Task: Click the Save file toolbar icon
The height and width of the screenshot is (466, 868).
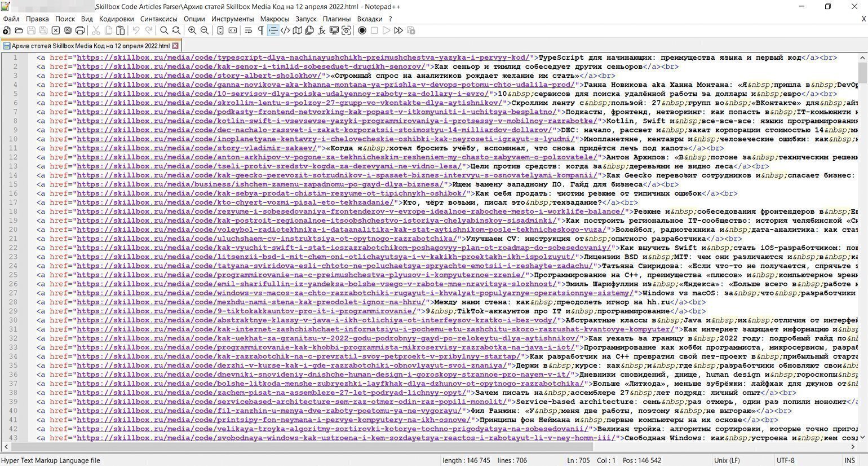Action: (x=31, y=30)
